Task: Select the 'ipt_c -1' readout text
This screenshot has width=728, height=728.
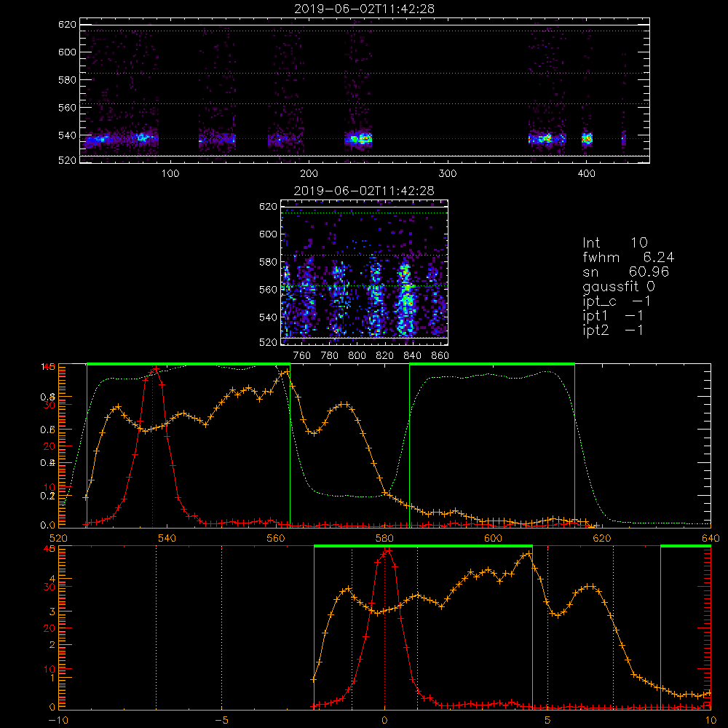Action: pos(617,301)
